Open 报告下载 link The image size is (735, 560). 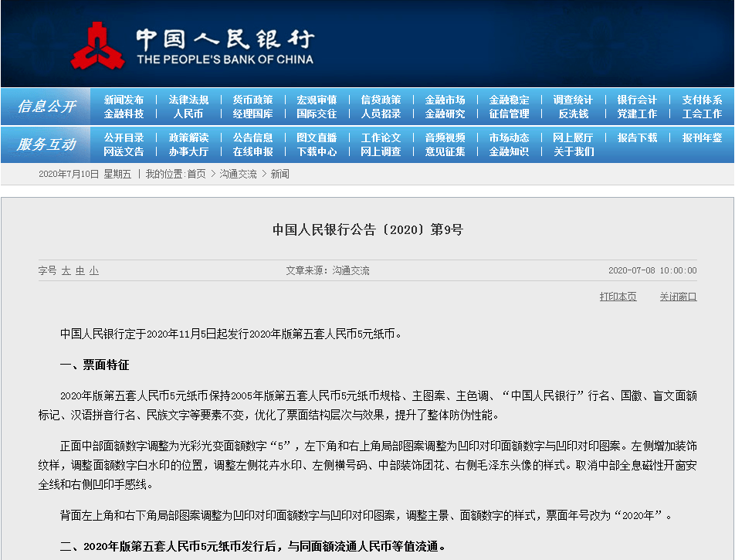(637, 138)
